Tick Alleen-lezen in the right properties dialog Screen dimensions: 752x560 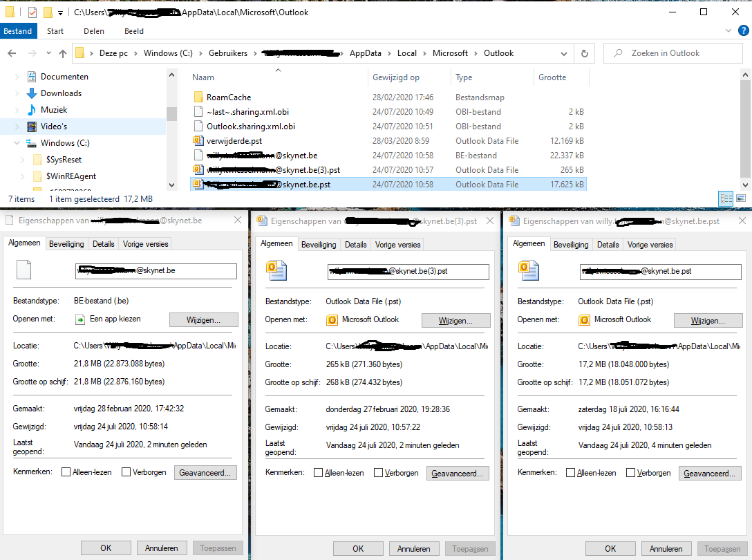571,473
